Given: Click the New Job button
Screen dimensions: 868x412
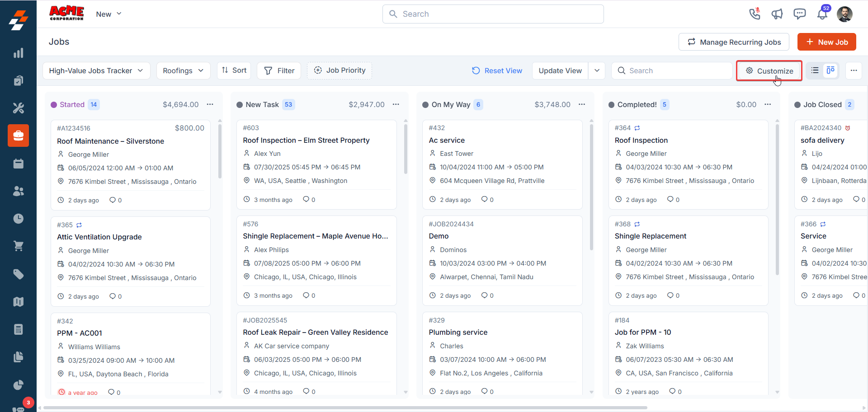Looking at the screenshot, I should click(827, 42).
